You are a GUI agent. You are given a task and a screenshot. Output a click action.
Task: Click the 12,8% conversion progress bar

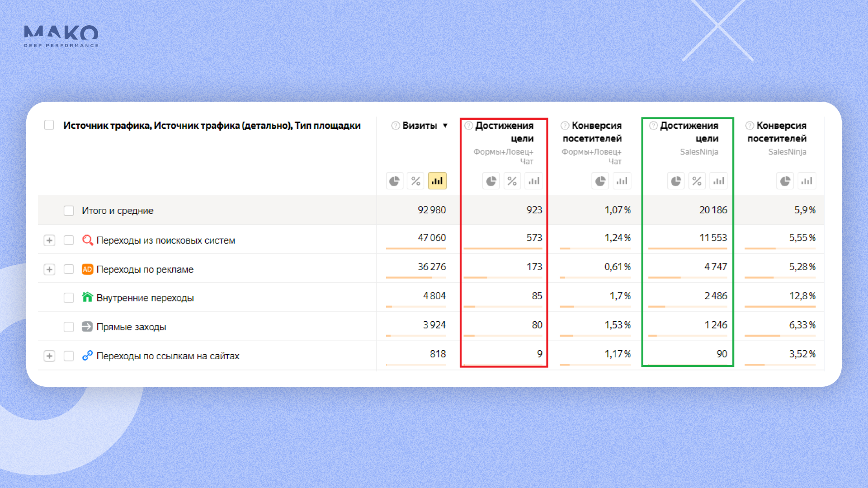tap(780, 307)
